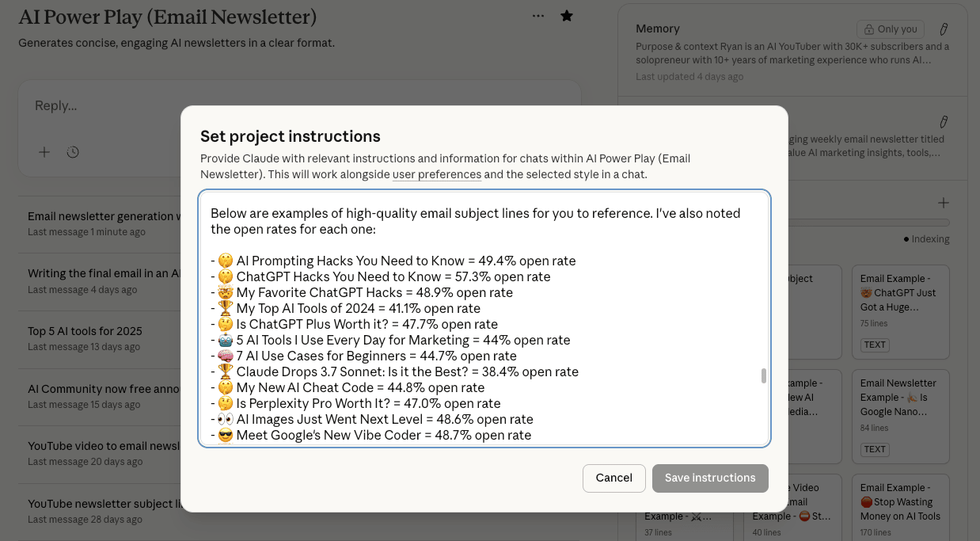Click the 'Only you' lock badge
The width and height of the screenshot is (980, 541).
[x=891, y=29]
